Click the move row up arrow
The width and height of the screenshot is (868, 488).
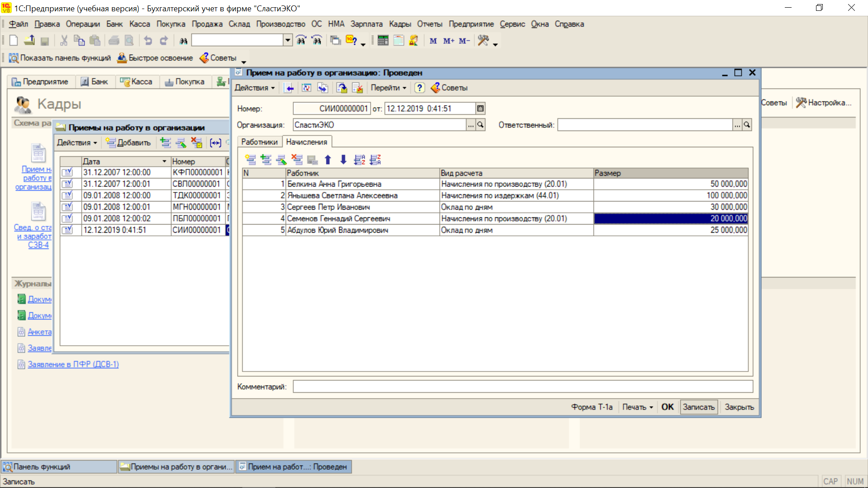pyautogui.click(x=328, y=160)
